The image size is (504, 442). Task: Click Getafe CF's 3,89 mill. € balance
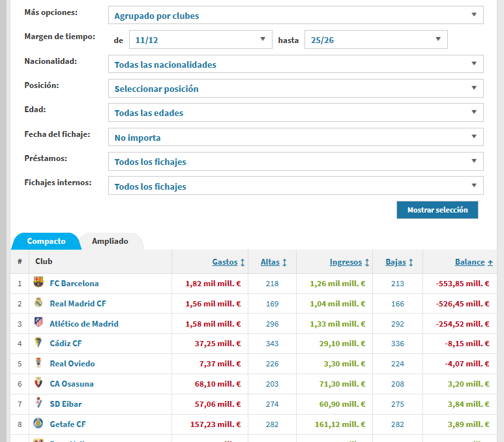(x=469, y=424)
